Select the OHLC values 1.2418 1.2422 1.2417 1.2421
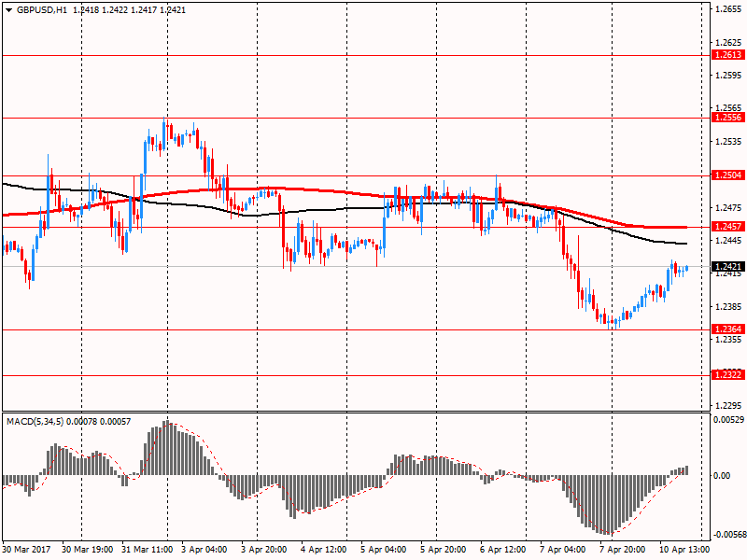Screen dimensions: 747x560 (129, 10)
